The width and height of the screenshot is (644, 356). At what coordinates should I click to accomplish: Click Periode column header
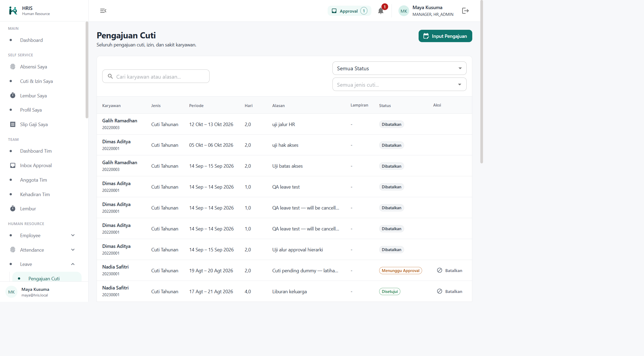click(196, 106)
